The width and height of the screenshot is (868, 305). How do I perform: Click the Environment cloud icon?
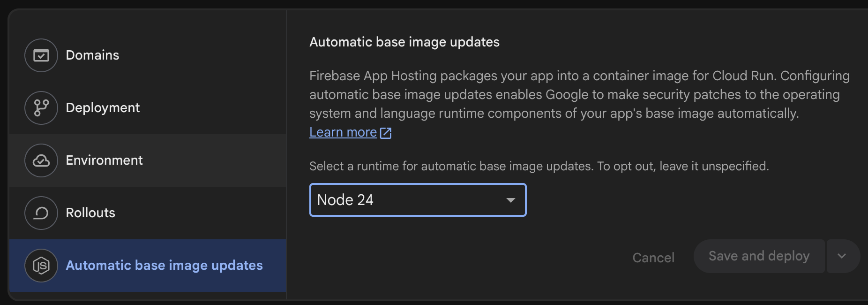(41, 160)
